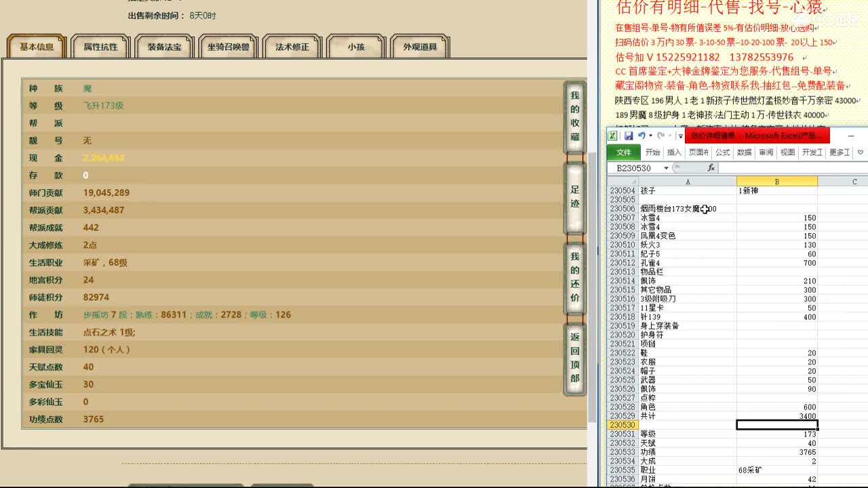Open the 视图 ribbon tab
This screenshot has height=488, width=868.
788,152
